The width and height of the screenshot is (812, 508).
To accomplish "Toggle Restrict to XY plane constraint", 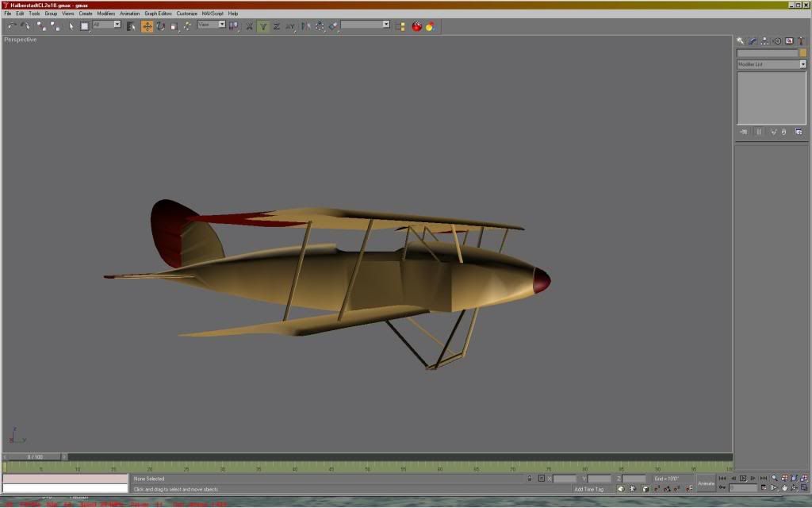I will click(290, 26).
